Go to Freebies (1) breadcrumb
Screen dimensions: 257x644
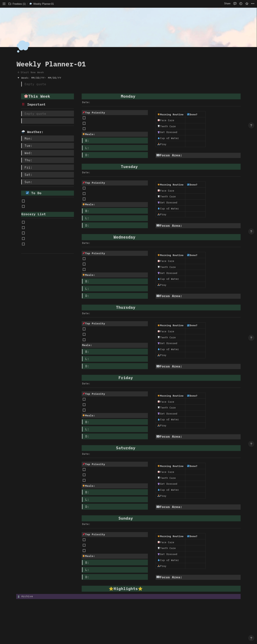point(19,4)
